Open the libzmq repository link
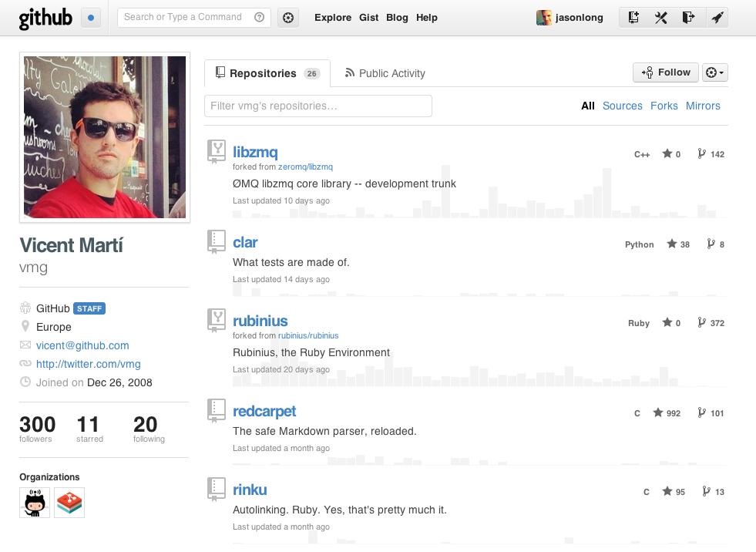756x552 pixels. tap(255, 152)
